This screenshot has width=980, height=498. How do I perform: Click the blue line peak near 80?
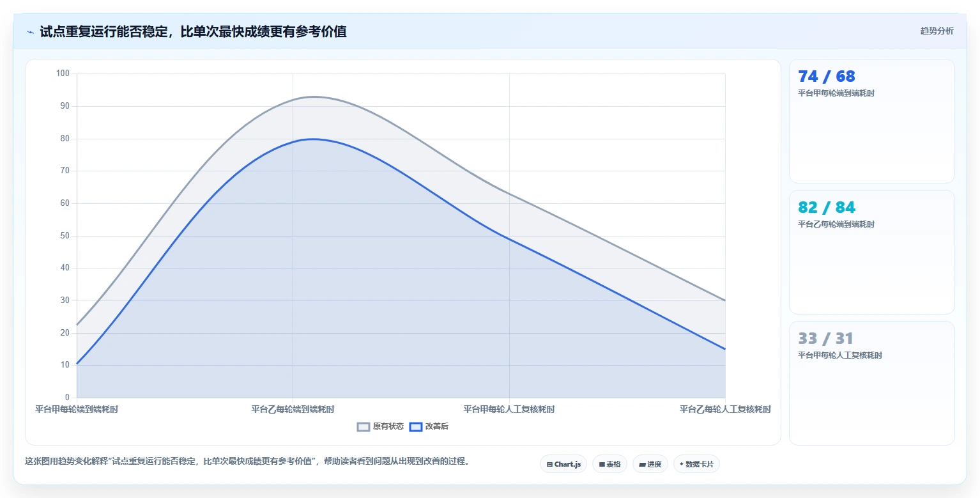click(x=313, y=139)
